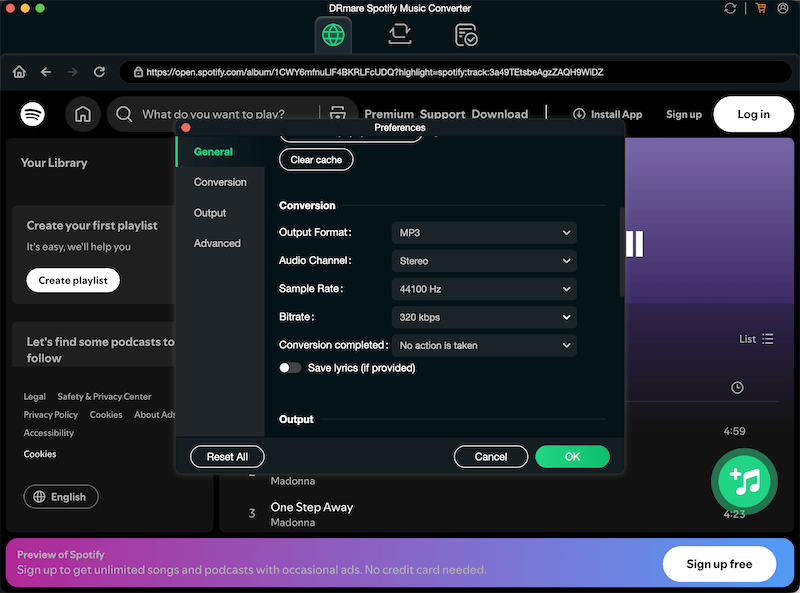The width and height of the screenshot is (800, 593).
Task: Click the Spotify Home button icon
Action: (x=83, y=114)
